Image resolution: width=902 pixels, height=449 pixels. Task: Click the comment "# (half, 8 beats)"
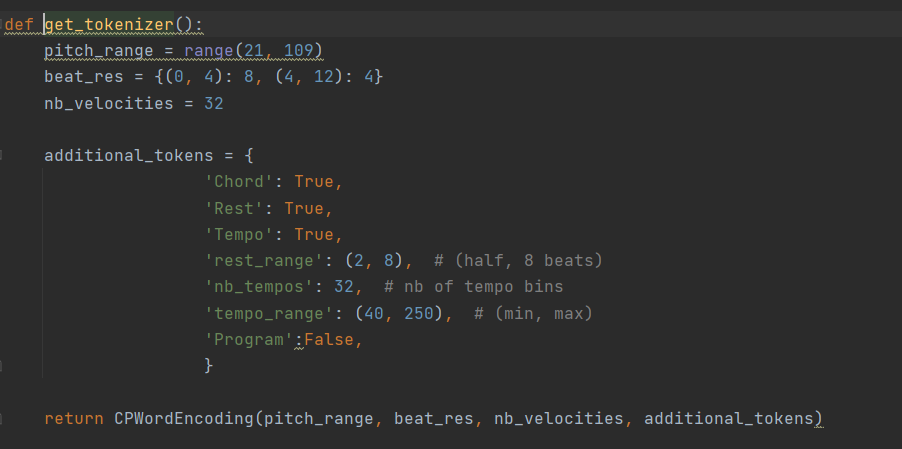(x=518, y=261)
